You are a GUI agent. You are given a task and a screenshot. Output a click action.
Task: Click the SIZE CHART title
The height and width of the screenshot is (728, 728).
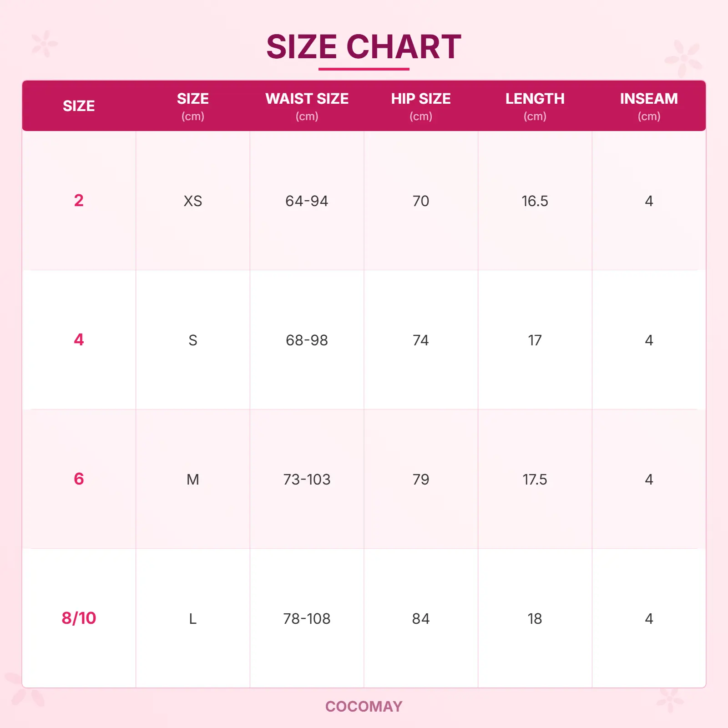coord(364,47)
